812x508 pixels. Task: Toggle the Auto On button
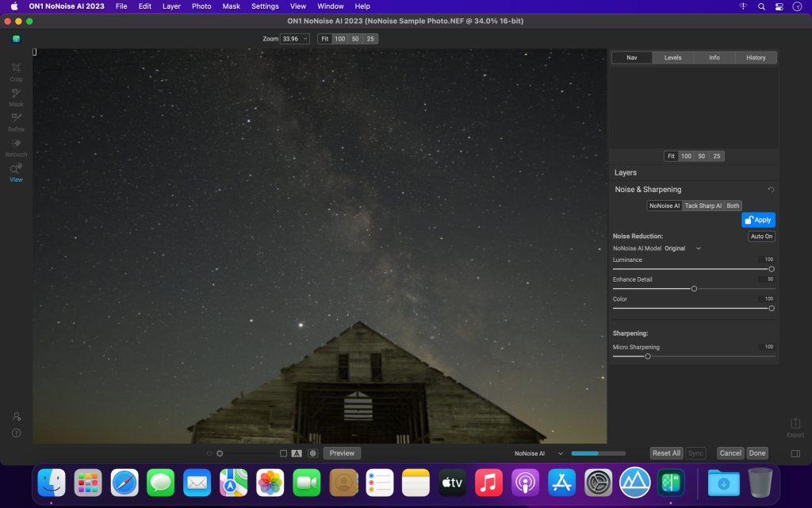tap(761, 237)
